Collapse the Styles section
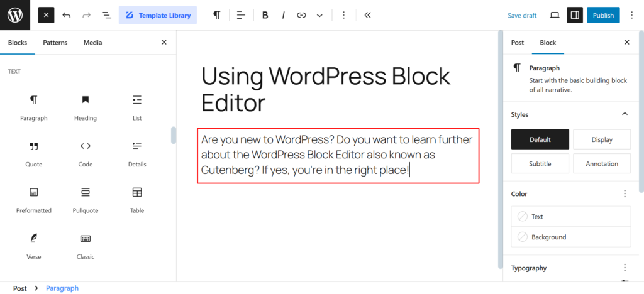This screenshot has height=294, width=644. point(625,114)
